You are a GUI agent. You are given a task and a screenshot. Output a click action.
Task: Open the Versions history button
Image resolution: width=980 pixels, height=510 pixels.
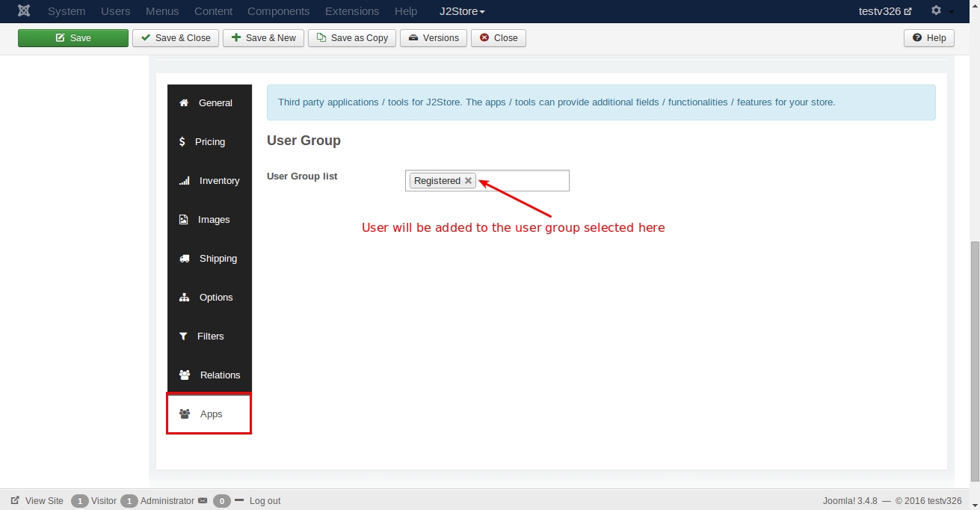(x=434, y=38)
